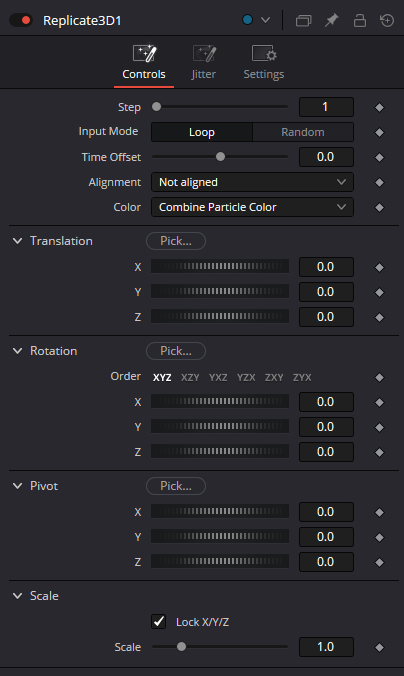This screenshot has height=676, width=404.
Task: Select ZYX rotation order
Action: coord(302,377)
